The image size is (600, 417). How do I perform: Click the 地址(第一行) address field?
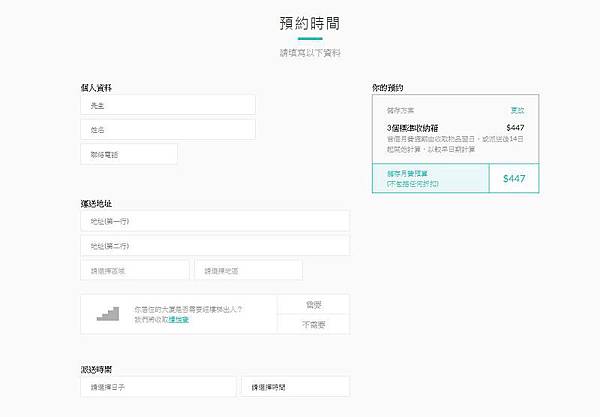tap(215, 221)
